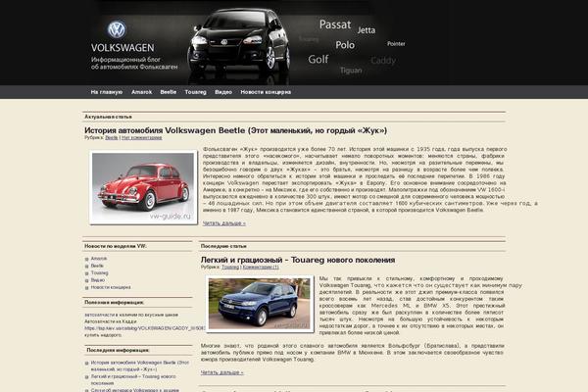The width and height of the screenshot is (588, 392).
Task: Click the Caddy label in the header
Action: 383,61
